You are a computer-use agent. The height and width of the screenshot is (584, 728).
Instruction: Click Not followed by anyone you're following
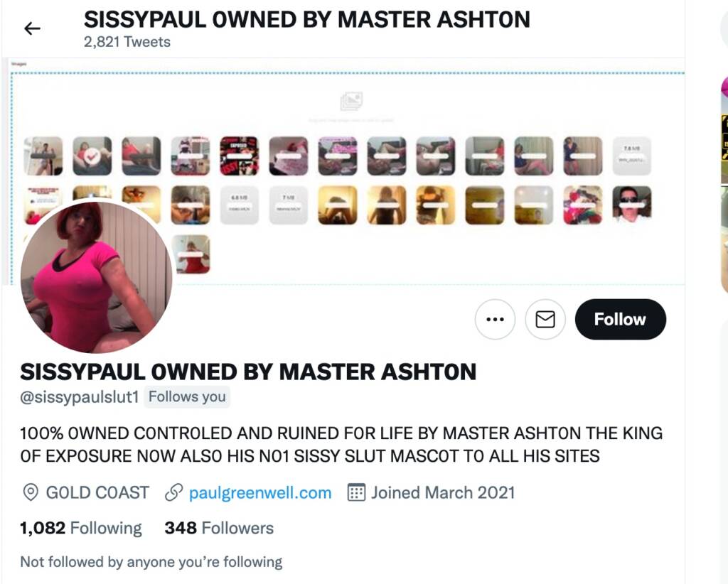pos(151,562)
